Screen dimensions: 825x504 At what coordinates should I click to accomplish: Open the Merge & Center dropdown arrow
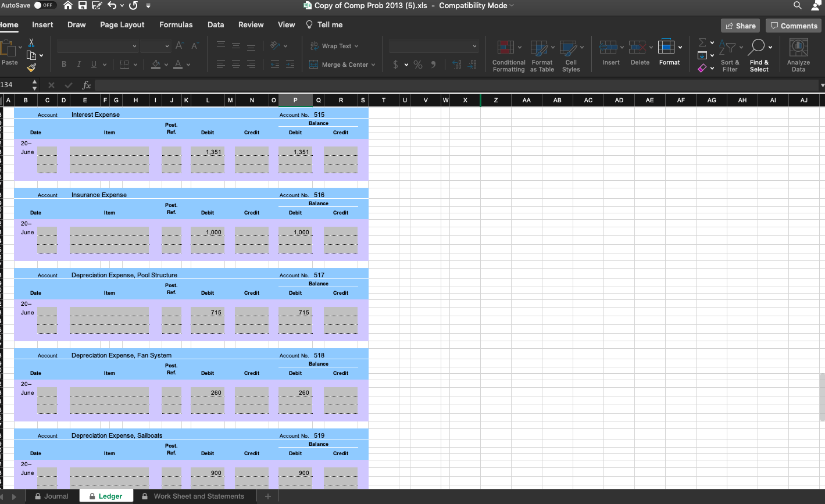[373, 65]
